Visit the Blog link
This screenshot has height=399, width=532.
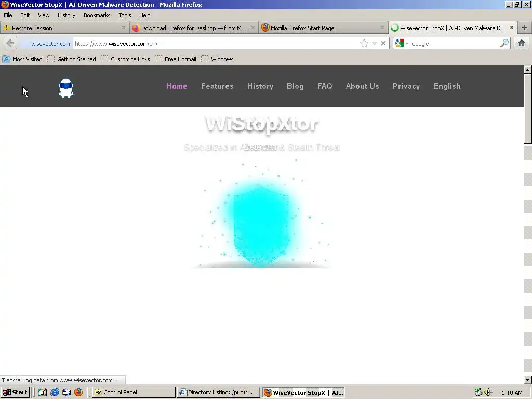(295, 86)
